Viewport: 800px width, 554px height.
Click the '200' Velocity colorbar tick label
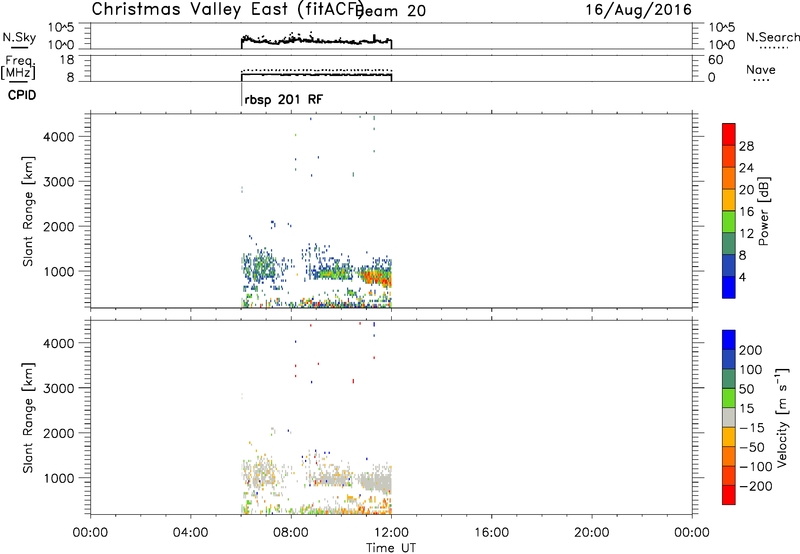pos(751,350)
